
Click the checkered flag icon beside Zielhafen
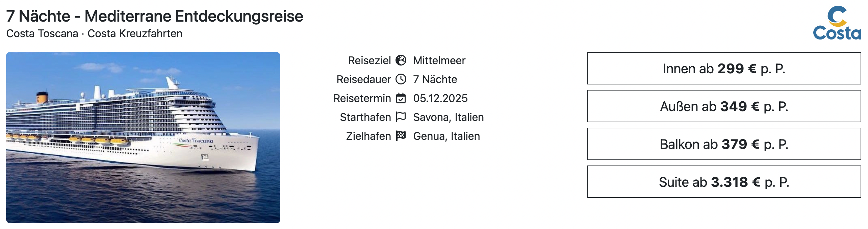click(401, 136)
